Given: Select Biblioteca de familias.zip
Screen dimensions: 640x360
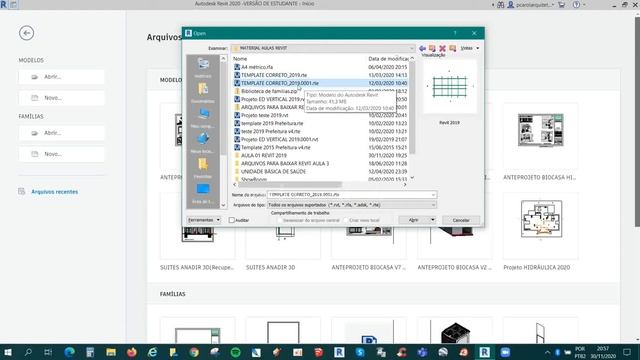Looking at the screenshot, I should [269, 91].
